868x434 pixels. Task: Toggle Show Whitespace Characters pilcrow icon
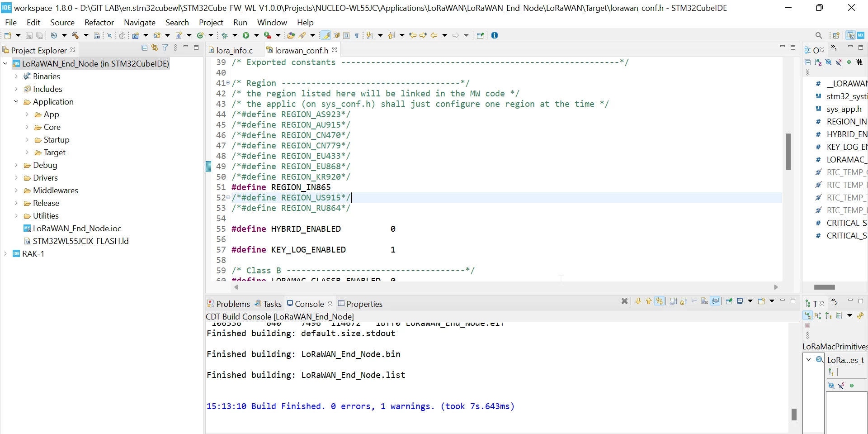point(357,35)
